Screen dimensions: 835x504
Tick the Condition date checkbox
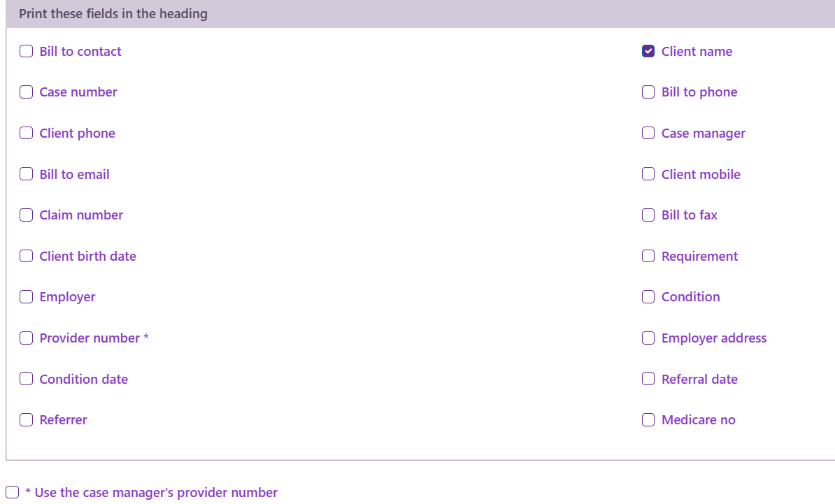(x=27, y=379)
